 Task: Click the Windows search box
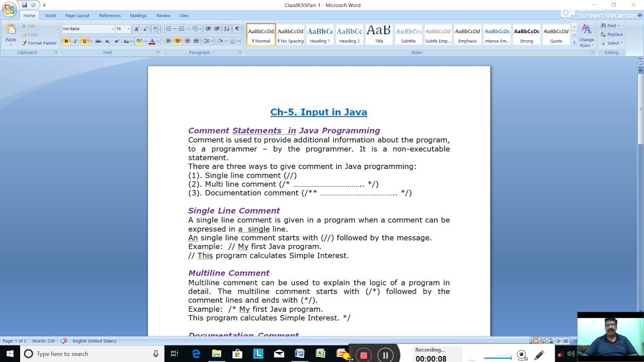[x=91, y=354]
